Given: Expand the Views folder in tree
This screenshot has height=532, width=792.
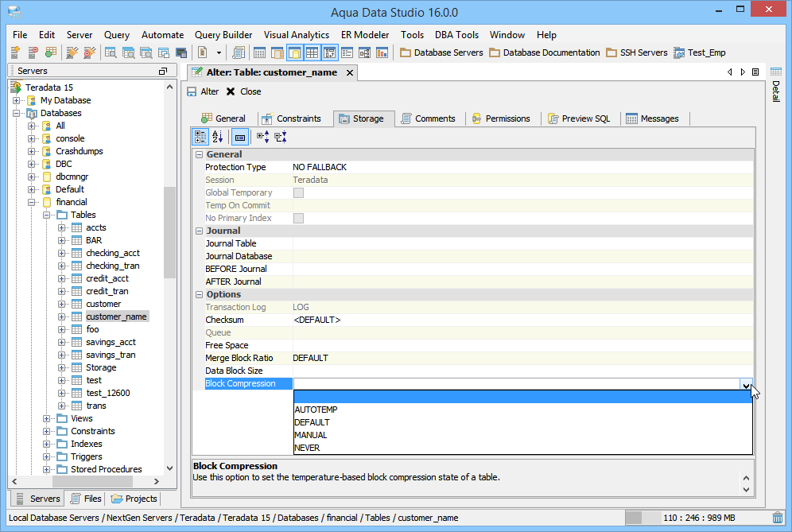Looking at the screenshot, I should click(x=47, y=418).
